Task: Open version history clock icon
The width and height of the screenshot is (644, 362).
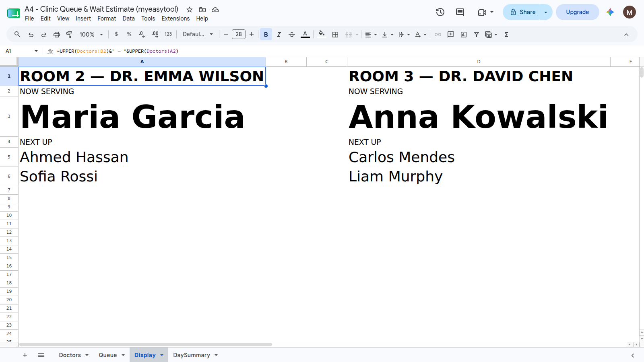Action: (x=440, y=12)
